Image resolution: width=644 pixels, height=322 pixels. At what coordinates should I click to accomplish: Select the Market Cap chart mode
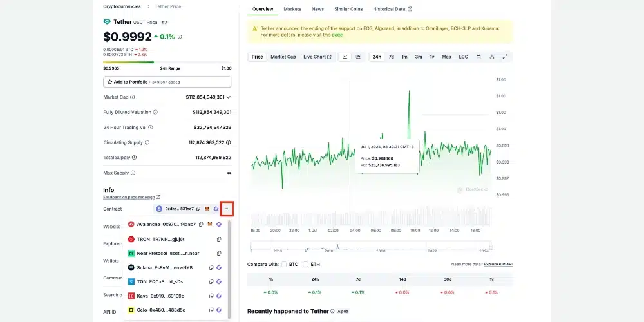pos(283,57)
